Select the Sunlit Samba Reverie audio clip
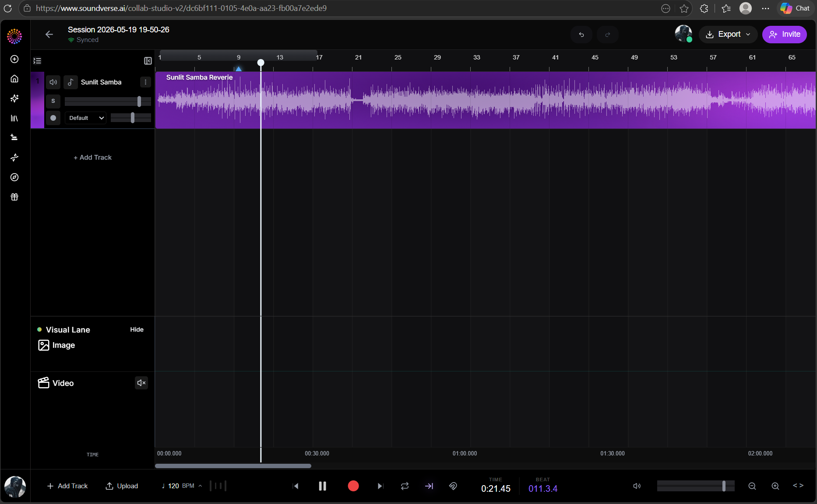Screen dimensions: 817x504 (485, 100)
